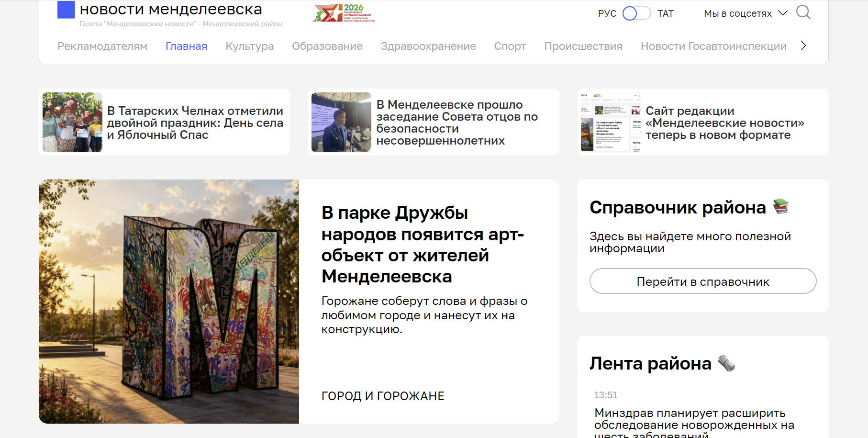The width and height of the screenshot is (868, 438).
Task: Click Здесь вы найдете много полезной информации text
Action: pos(690,242)
